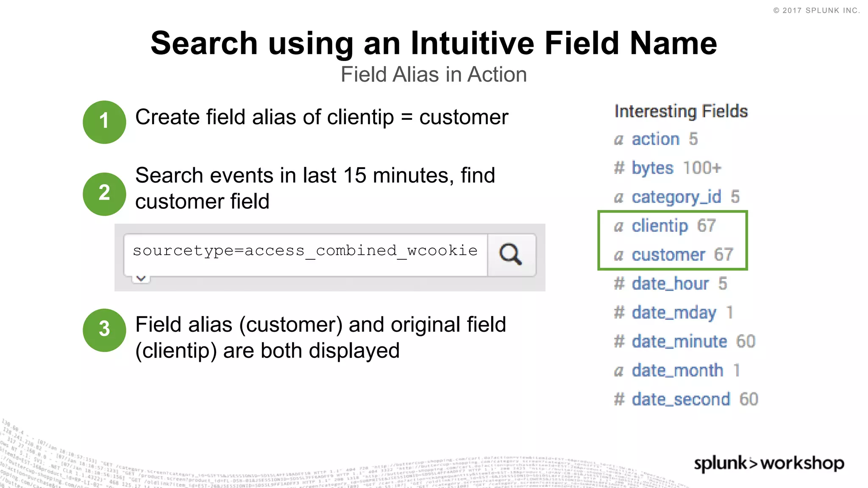Click the text Create field alias of clientip = customer

[x=322, y=117]
